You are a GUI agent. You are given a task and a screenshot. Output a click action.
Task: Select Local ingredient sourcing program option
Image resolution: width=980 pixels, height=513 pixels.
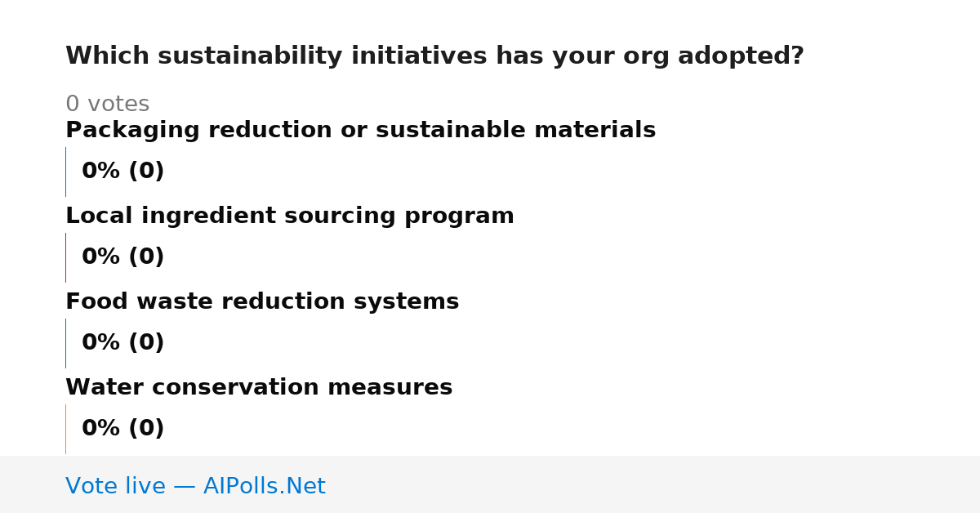[x=290, y=216]
